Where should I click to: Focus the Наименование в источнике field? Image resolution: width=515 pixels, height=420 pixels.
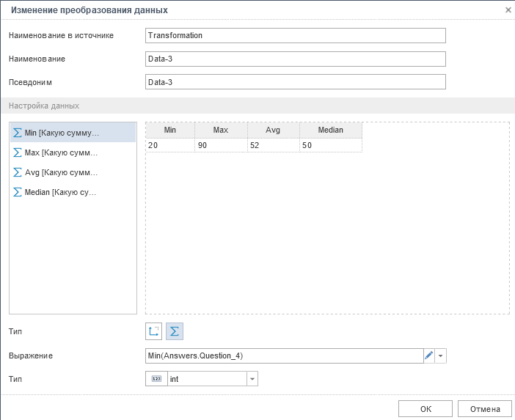(x=296, y=35)
